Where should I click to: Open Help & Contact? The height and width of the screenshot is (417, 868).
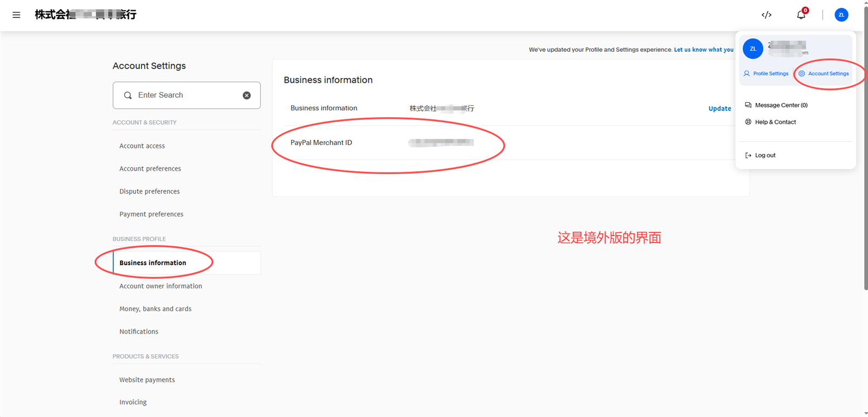(x=770, y=122)
